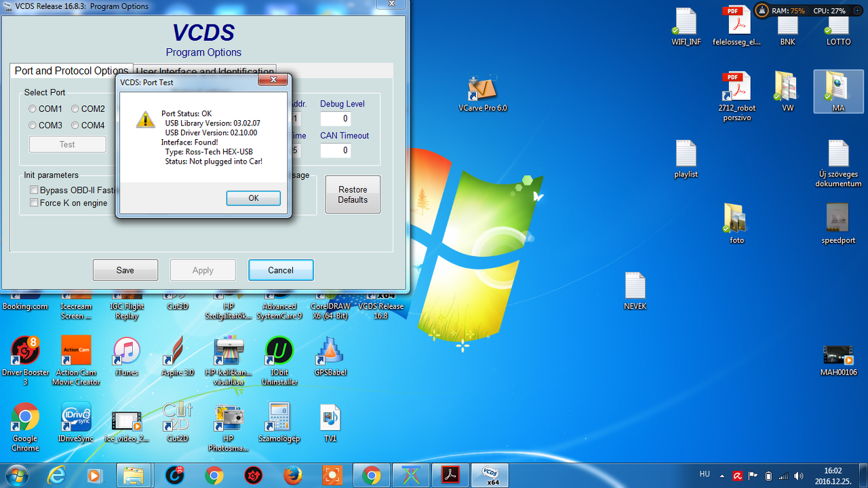Image resolution: width=868 pixels, height=488 pixels.
Task: Select Új szöveges dokumentum text file
Action: tap(839, 164)
